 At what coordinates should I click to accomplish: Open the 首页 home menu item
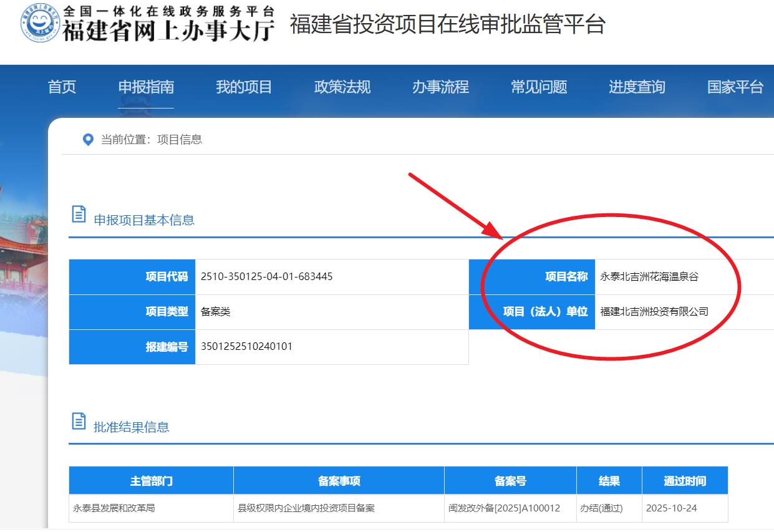pyautogui.click(x=62, y=87)
